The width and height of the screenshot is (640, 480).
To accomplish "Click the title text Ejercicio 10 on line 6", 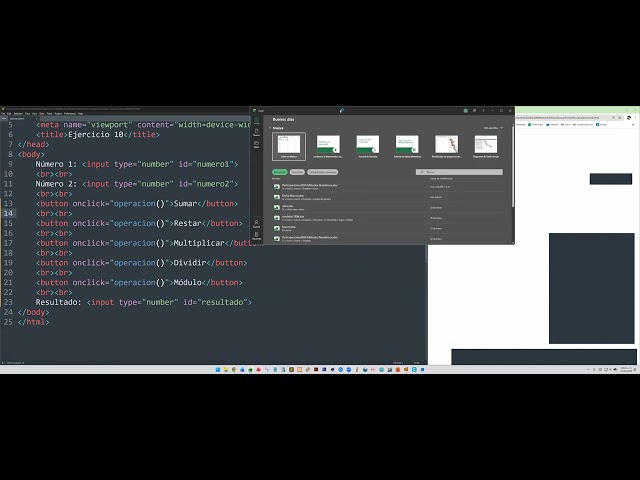I will [96, 135].
